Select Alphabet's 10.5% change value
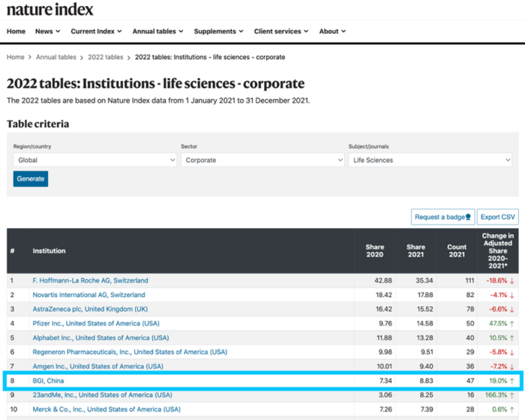The height and width of the screenshot is (420, 525). point(498,337)
